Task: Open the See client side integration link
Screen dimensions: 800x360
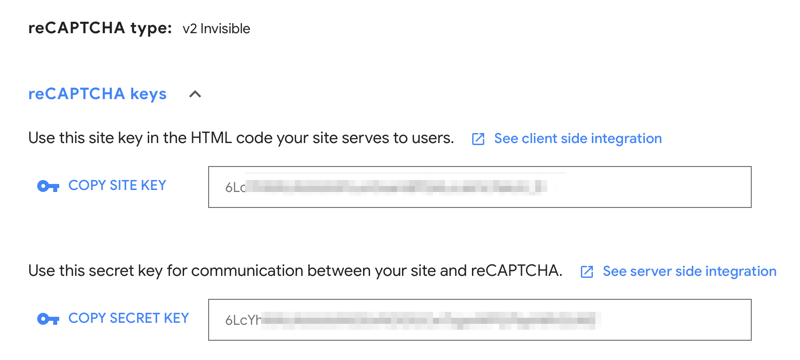Action: click(x=578, y=138)
